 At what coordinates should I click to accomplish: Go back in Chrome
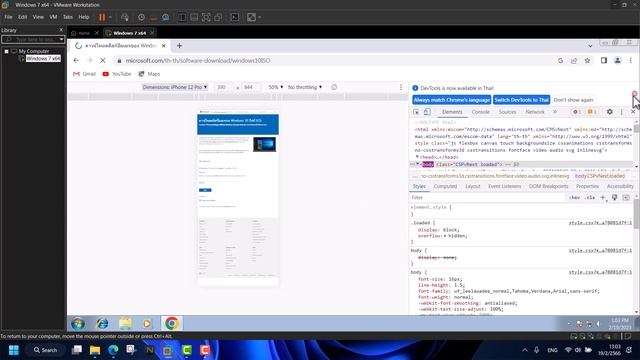pyautogui.click(x=76, y=60)
